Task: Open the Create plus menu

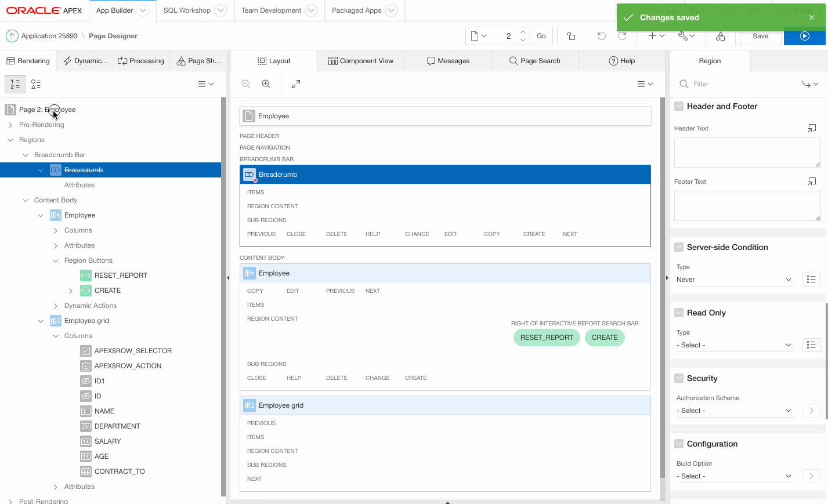Action: tap(656, 36)
